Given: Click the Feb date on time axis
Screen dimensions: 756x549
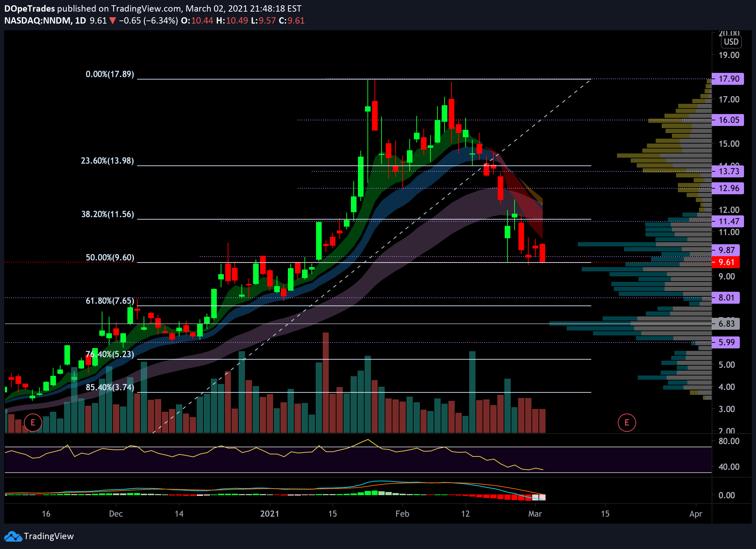Looking at the screenshot, I should click(x=402, y=514).
